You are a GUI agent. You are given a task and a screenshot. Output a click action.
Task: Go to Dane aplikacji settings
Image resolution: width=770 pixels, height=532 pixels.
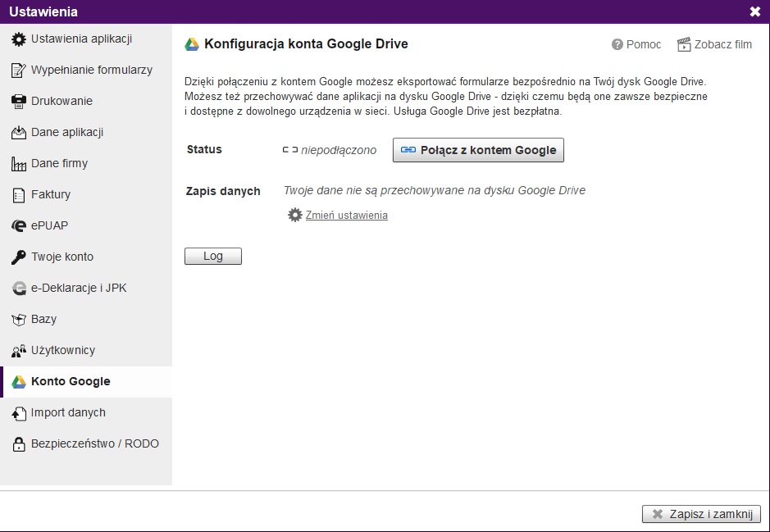tap(67, 132)
